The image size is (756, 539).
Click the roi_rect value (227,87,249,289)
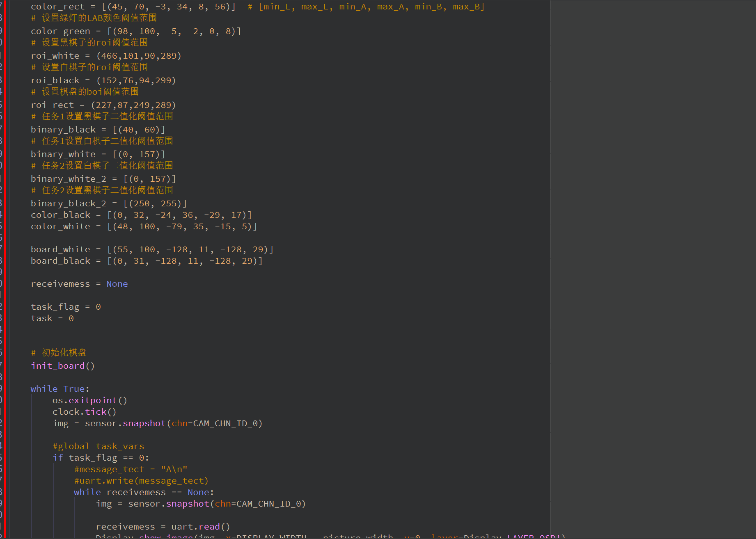(x=133, y=105)
